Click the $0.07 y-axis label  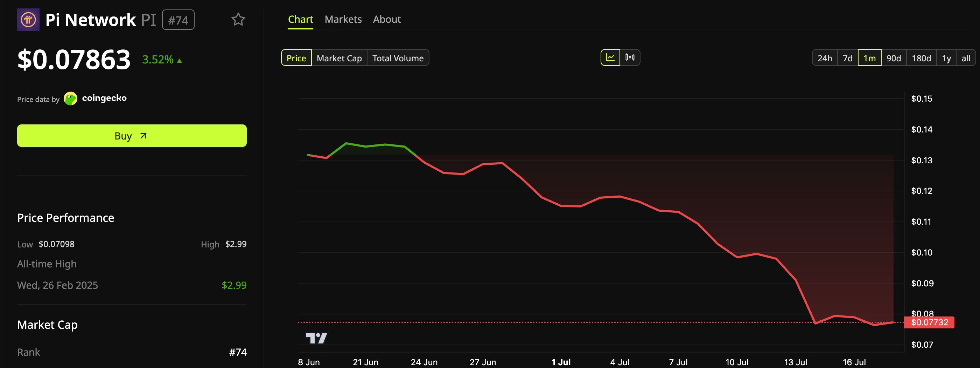(x=922, y=345)
